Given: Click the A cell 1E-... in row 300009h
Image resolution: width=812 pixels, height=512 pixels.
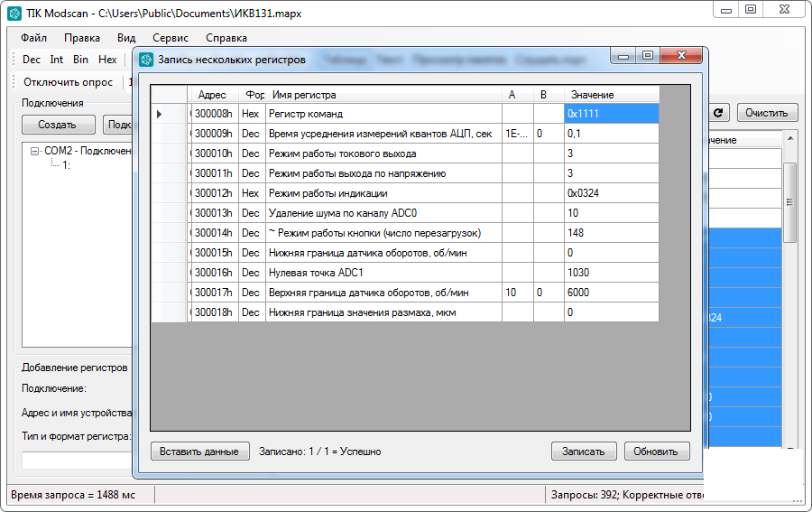Looking at the screenshot, I should [x=517, y=134].
